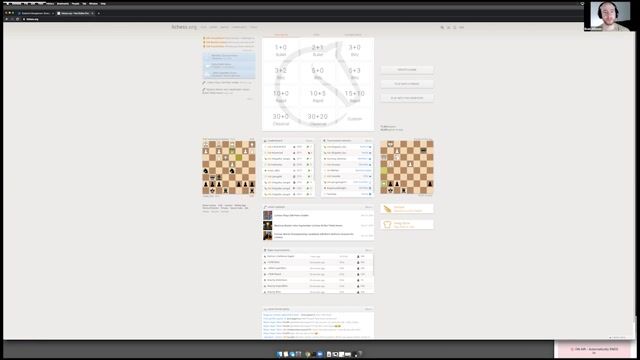Open a new browser tab with the plus

[98, 13]
